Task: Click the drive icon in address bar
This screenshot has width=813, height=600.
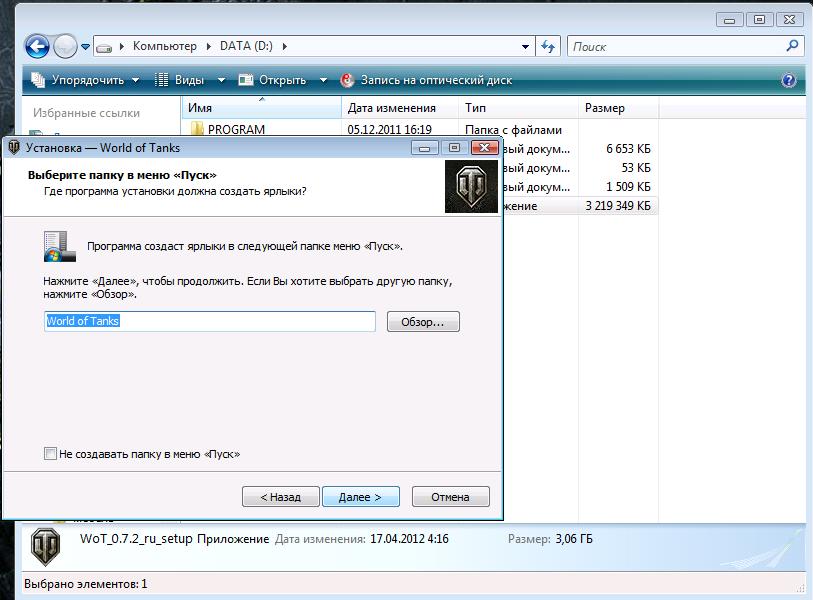Action: coord(104,47)
